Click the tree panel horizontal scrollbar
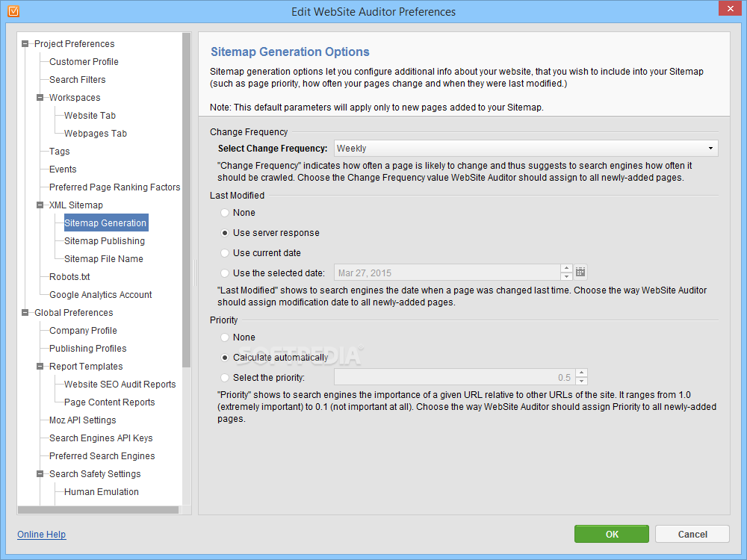The width and height of the screenshot is (747, 560). pos(98,509)
